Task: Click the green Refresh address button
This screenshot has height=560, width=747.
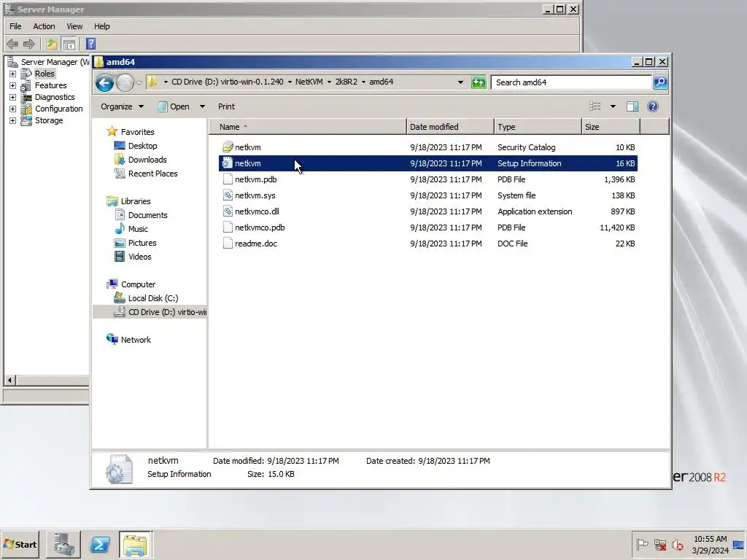Action: pos(479,82)
